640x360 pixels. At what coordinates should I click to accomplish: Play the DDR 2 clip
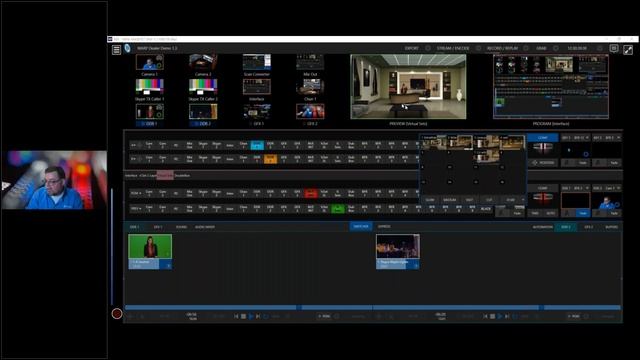500,316
